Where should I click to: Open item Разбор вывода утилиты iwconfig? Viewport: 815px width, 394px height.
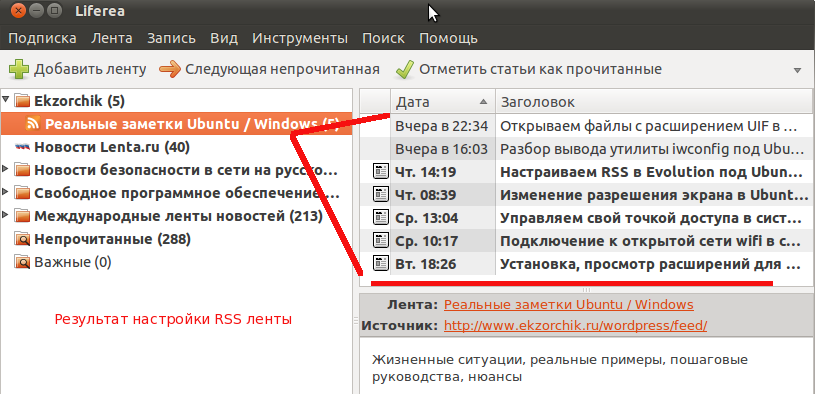pyautogui.click(x=654, y=149)
